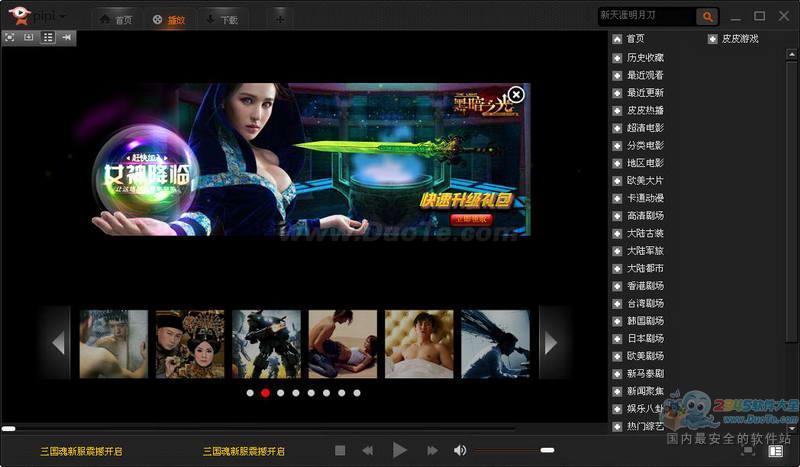Click the mini-window mode icon
This screenshot has width=800, height=467.
(x=29, y=37)
